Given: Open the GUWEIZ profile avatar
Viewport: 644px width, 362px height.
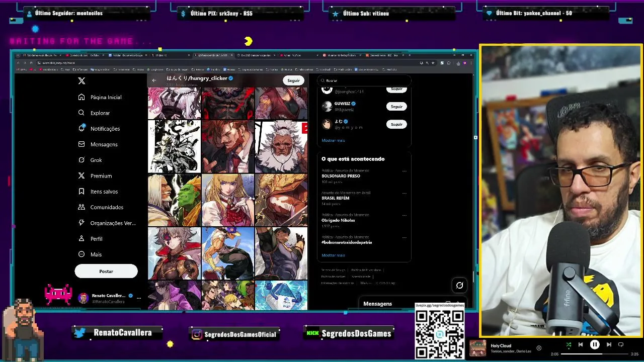Looking at the screenshot, I should pyautogui.click(x=327, y=107).
